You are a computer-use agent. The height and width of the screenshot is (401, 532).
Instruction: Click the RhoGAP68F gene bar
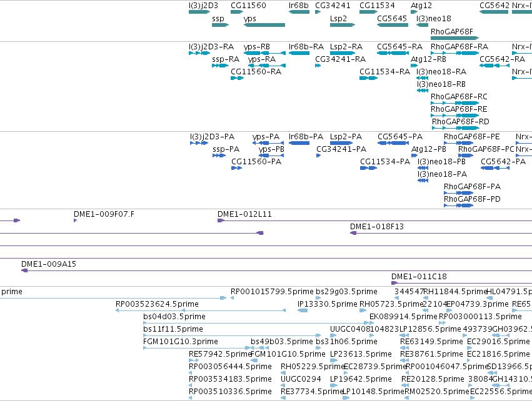454,38
